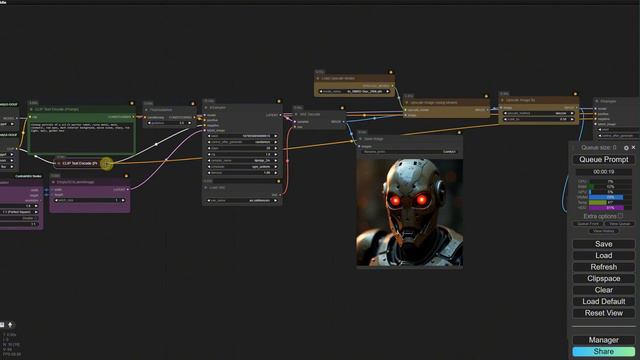Decrease KSampler steps with left arrow
640x360 pixels.
209,148
